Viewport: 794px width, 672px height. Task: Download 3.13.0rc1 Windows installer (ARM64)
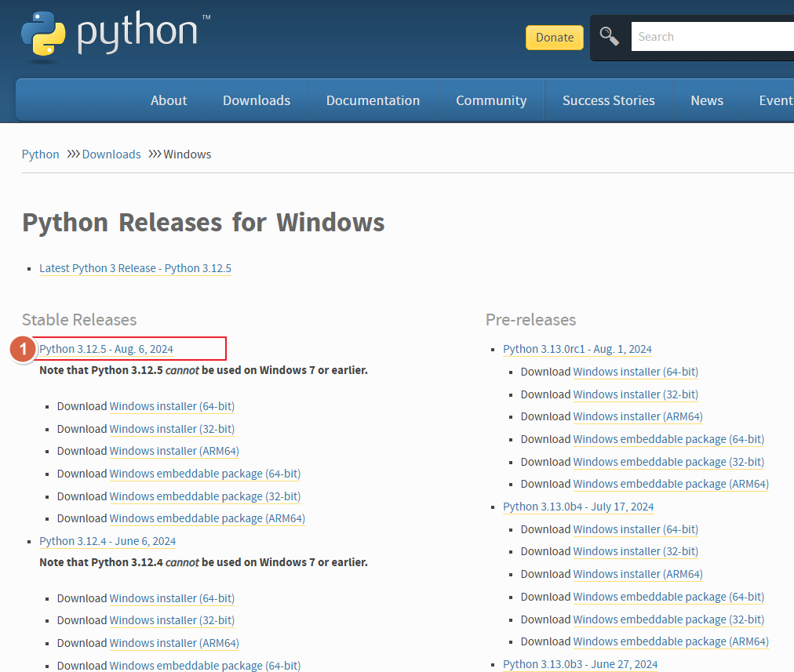[x=638, y=416]
